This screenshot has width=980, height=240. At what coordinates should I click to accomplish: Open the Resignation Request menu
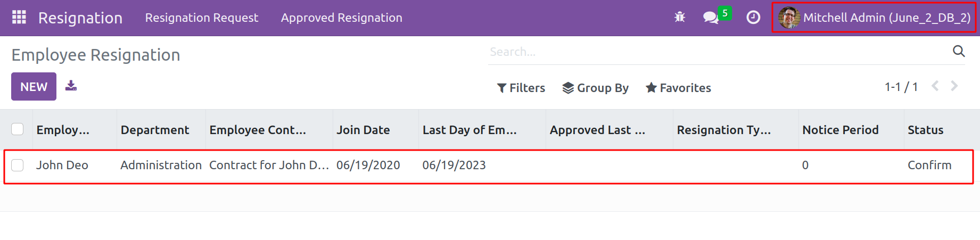(202, 18)
